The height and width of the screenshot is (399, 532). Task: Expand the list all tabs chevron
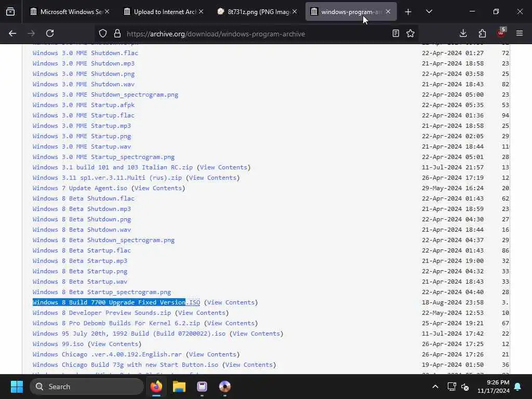pyautogui.click(x=429, y=11)
